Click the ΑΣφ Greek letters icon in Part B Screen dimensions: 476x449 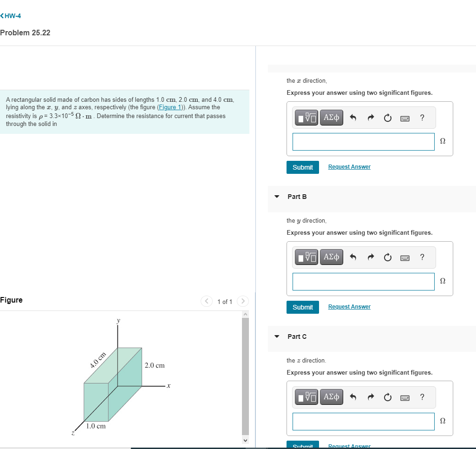(331, 257)
